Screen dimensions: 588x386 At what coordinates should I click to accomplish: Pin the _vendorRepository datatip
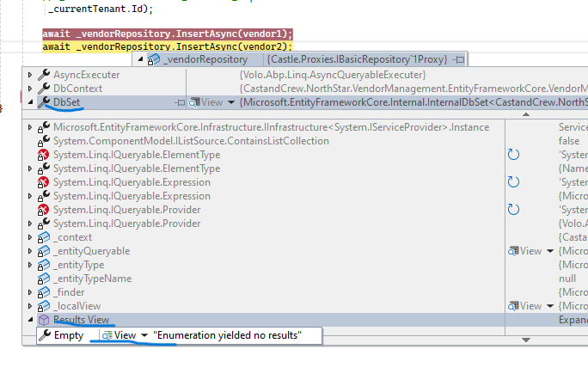[x=460, y=59]
